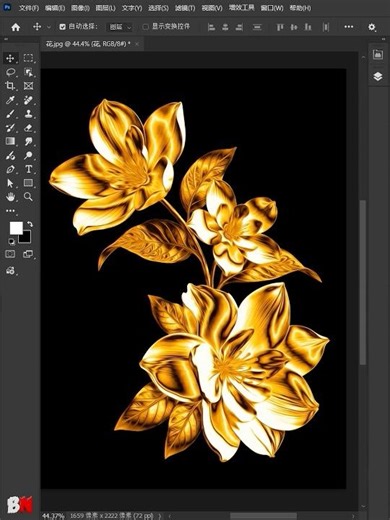
Task: Select the Eraser tool
Action: [x=28, y=127]
